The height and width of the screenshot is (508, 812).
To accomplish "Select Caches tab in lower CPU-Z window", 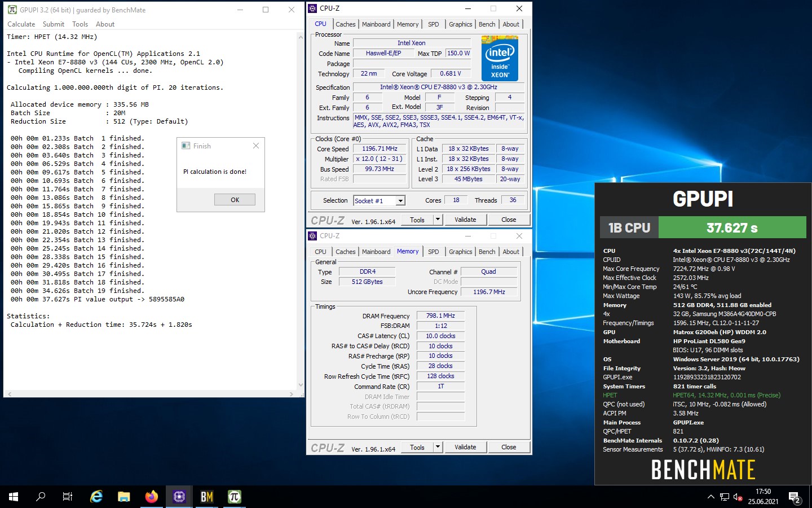I will click(346, 252).
